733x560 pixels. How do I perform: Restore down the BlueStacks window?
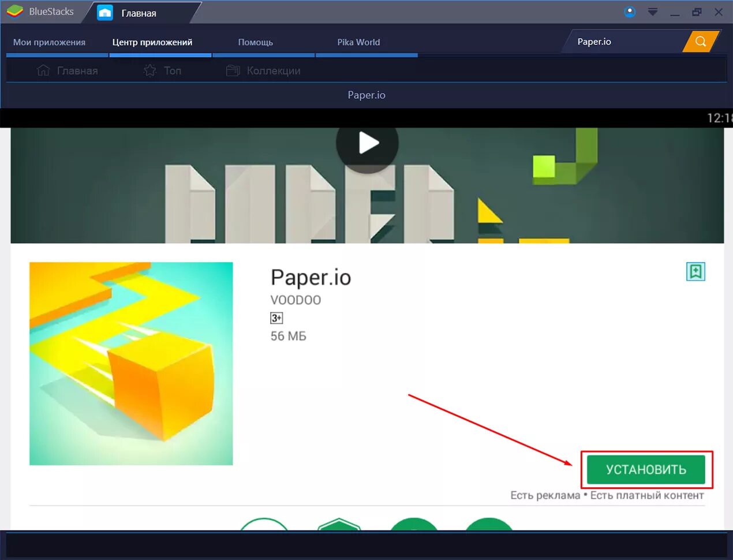tap(697, 12)
